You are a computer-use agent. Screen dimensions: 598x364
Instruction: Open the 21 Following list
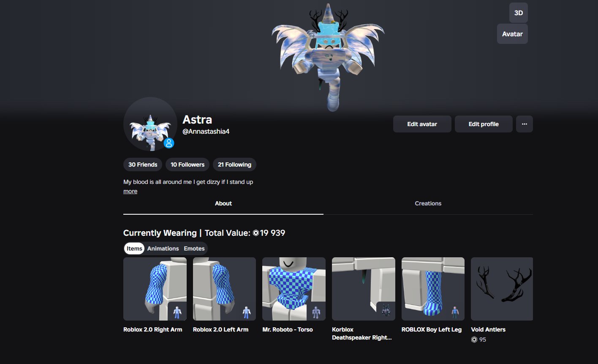coord(234,164)
